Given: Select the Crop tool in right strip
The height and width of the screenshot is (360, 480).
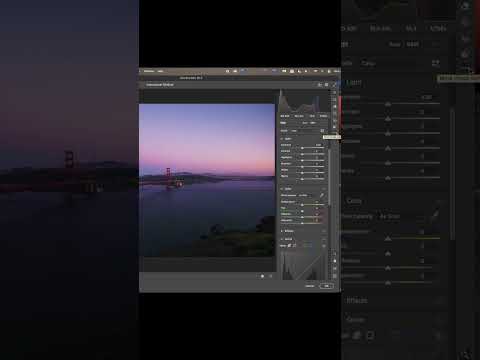Looking at the screenshot, I should [x=335, y=99].
